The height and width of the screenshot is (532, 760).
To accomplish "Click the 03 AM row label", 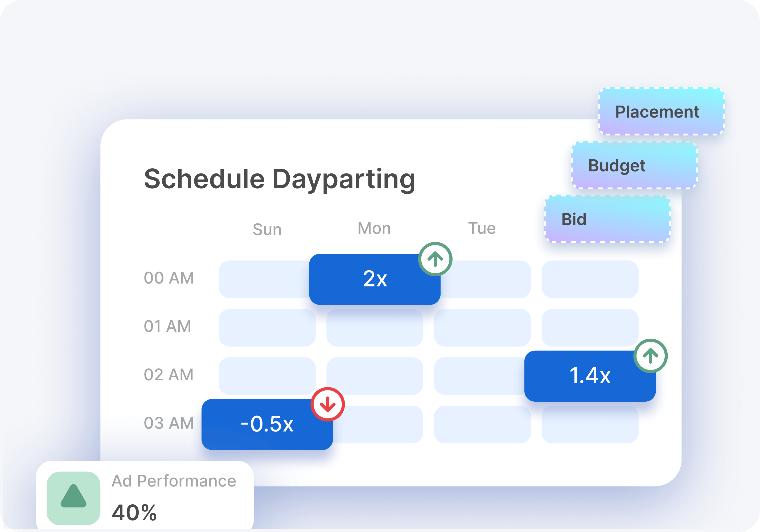I will [x=169, y=423].
